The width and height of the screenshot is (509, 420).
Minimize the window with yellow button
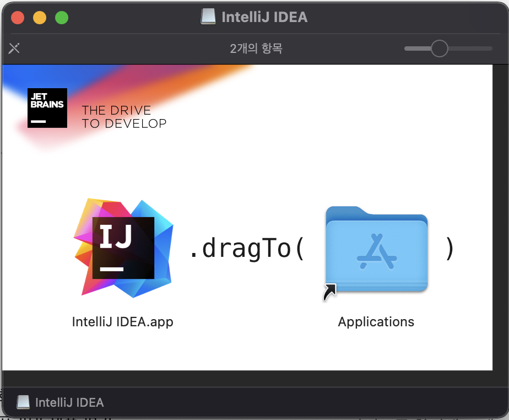[x=40, y=18]
